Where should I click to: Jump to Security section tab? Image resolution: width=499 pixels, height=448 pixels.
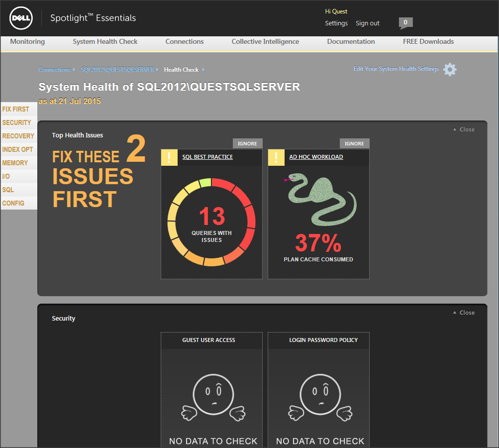(19, 122)
